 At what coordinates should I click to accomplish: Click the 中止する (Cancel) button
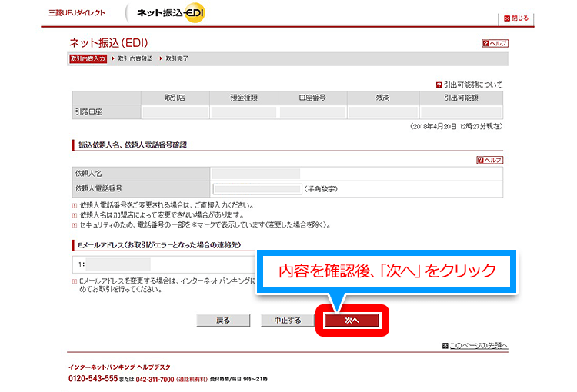click(288, 321)
